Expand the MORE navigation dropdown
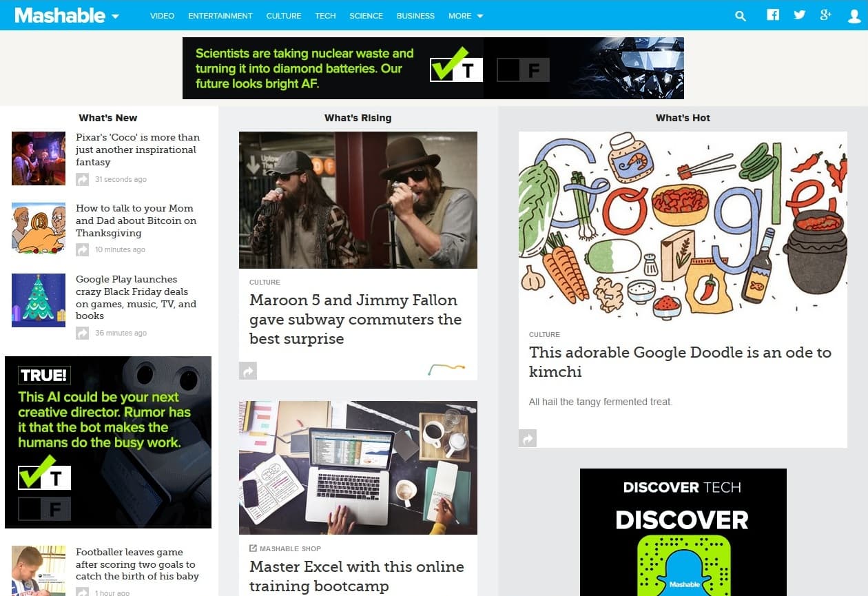The width and height of the screenshot is (868, 596). [466, 16]
